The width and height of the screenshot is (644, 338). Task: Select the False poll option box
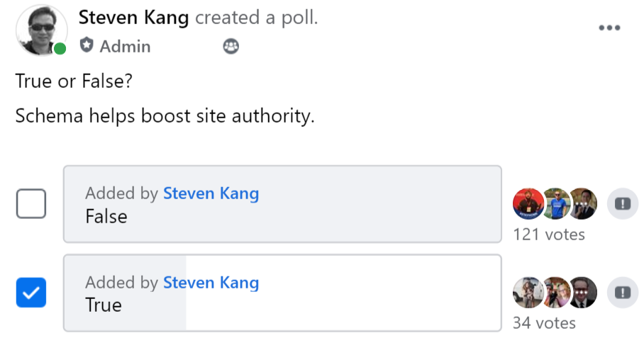[x=282, y=204]
